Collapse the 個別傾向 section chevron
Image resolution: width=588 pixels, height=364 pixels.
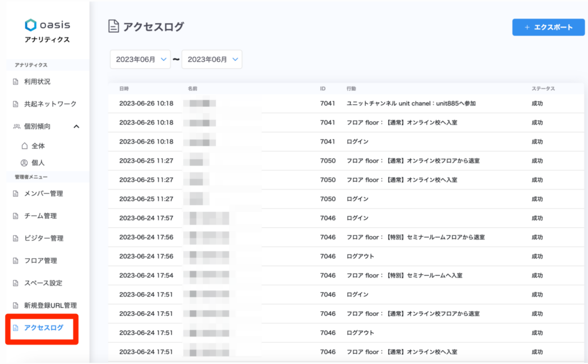(x=76, y=126)
